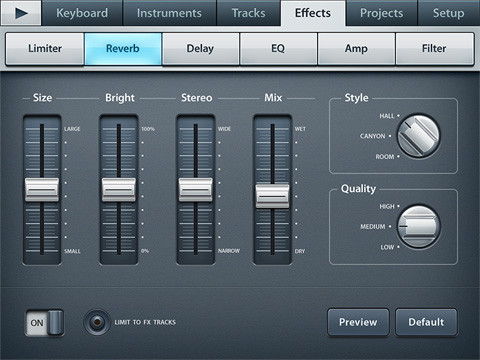Click the LARGE label on Size slider

tap(72, 129)
